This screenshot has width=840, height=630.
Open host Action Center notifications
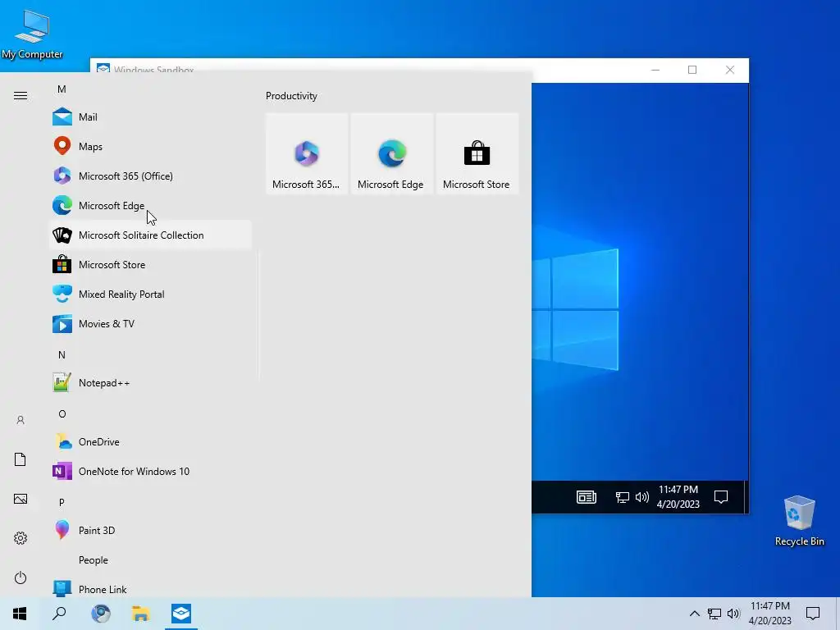pyautogui.click(x=813, y=614)
